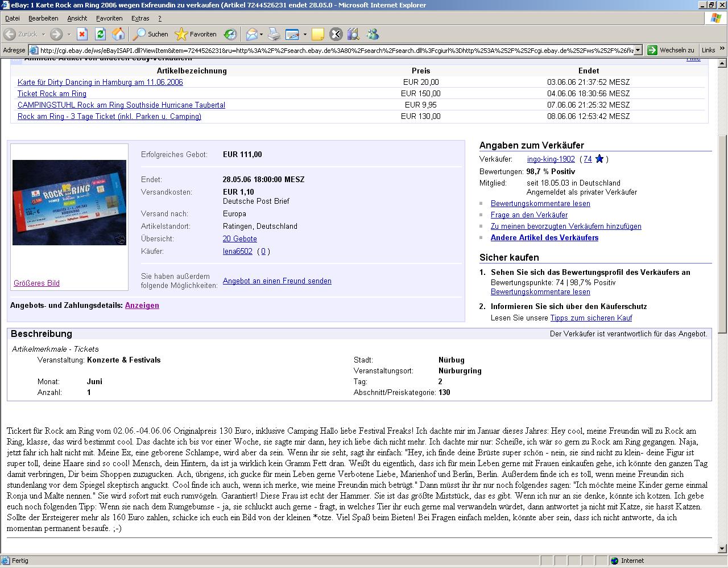The width and height of the screenshot is (728, 568).
Task: Click the scrollbar up arrow
Action: click(722, 63)
